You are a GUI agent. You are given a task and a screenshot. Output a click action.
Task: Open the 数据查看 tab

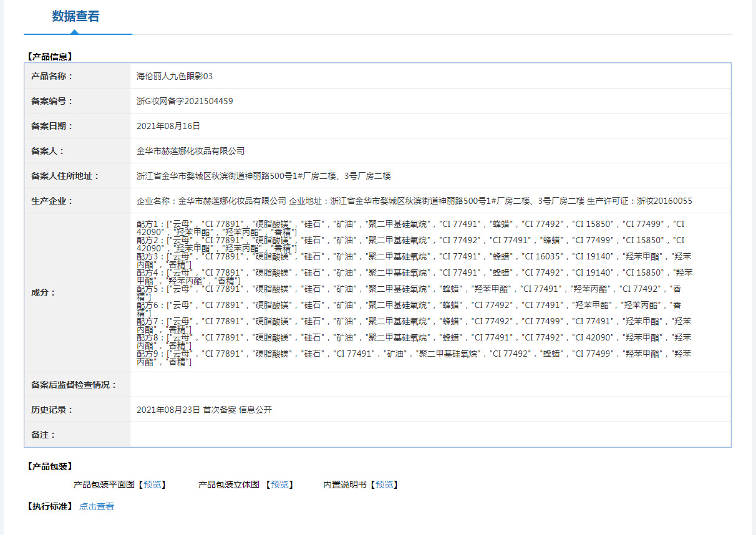[x=75, y=17]
